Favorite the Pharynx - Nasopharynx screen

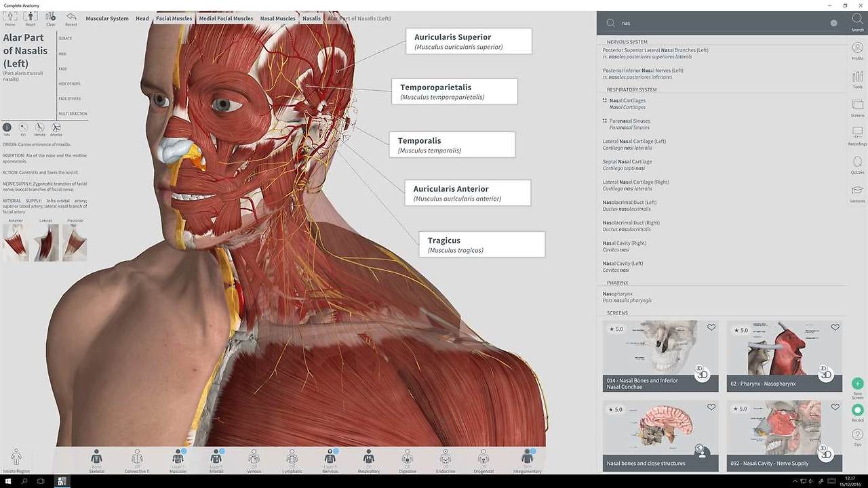tap(835, 327)
